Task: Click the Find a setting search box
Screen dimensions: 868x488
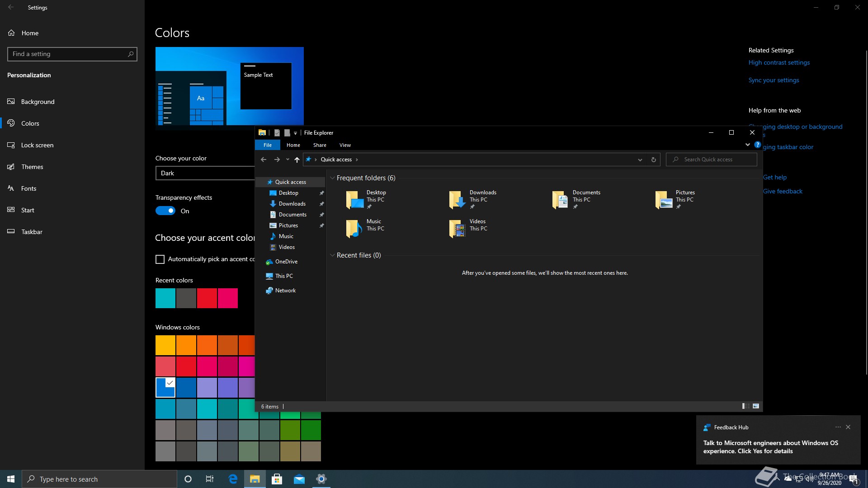Action: pyautogui.click(x=72, y=54)
